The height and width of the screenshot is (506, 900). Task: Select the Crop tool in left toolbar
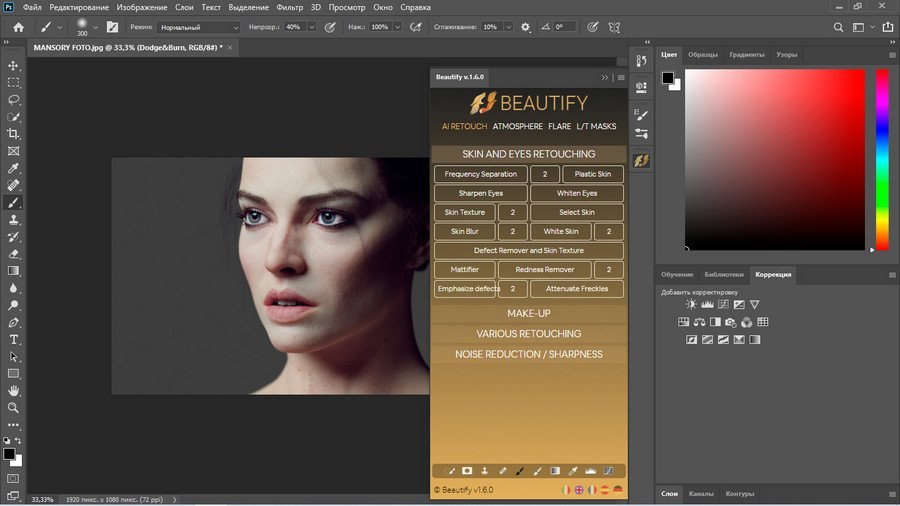14,134
